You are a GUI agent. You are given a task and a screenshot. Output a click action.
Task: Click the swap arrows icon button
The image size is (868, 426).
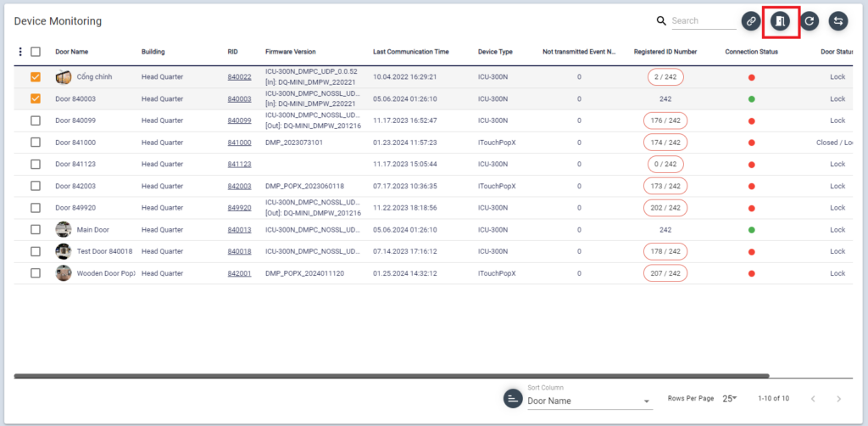pos(838,21)
